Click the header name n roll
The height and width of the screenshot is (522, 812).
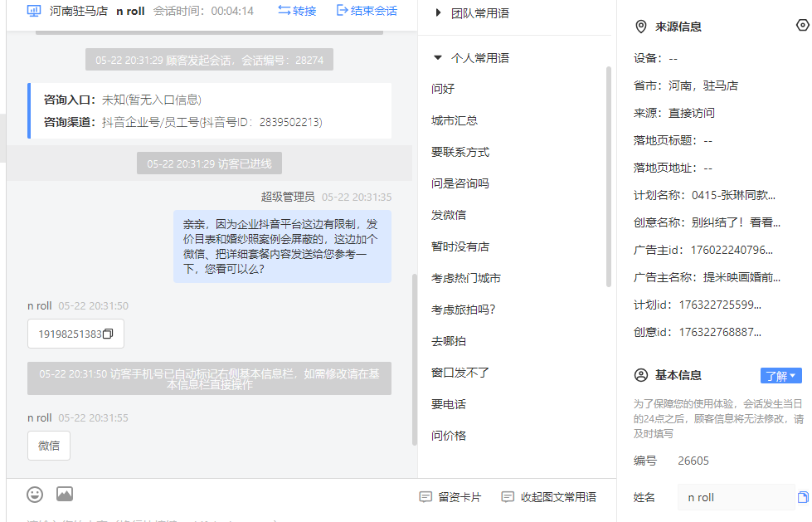coord(130,11)
